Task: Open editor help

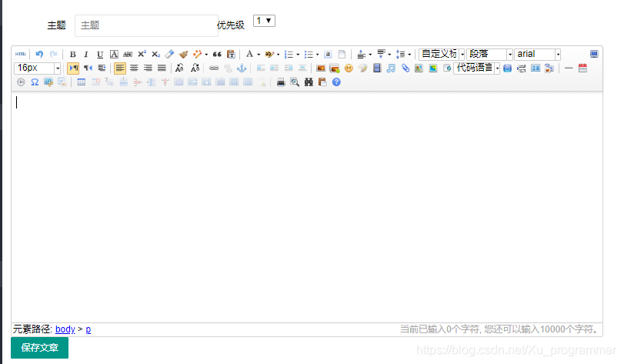Action: (336, 82)
